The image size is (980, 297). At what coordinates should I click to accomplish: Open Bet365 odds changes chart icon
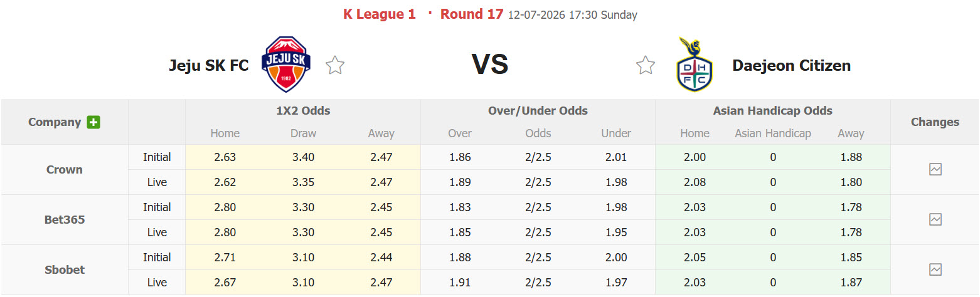point(935,219)
